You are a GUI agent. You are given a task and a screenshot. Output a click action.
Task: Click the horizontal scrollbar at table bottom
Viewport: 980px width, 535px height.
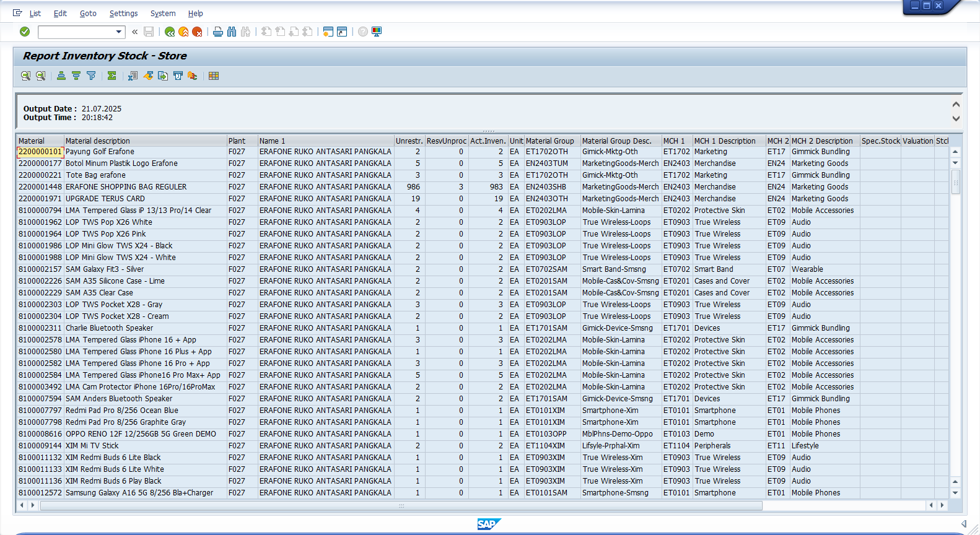[401, 505]
